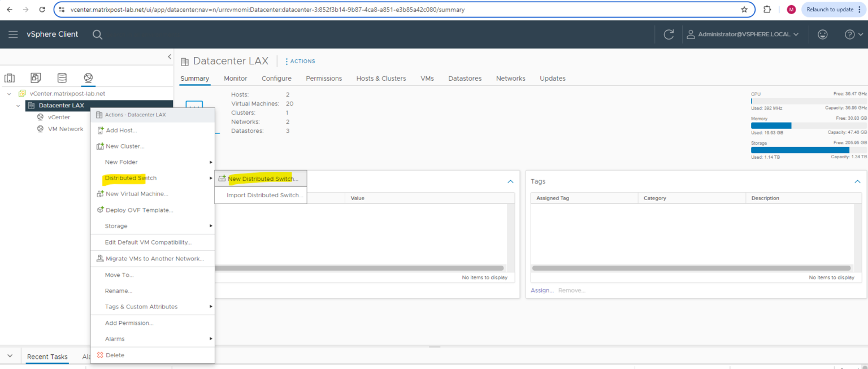868x369 pixels.
Task: Collapse the Tags panel chevron
Action: click(857, 181)
